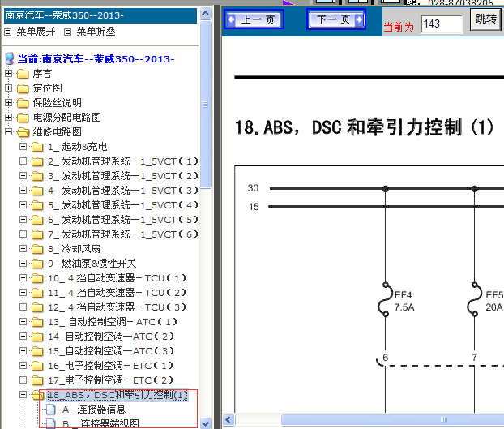The width and height of the screenshot is (504, 429).
Task: Click tree panel scroll-down arrow
Action: click(x=205, y=423)
